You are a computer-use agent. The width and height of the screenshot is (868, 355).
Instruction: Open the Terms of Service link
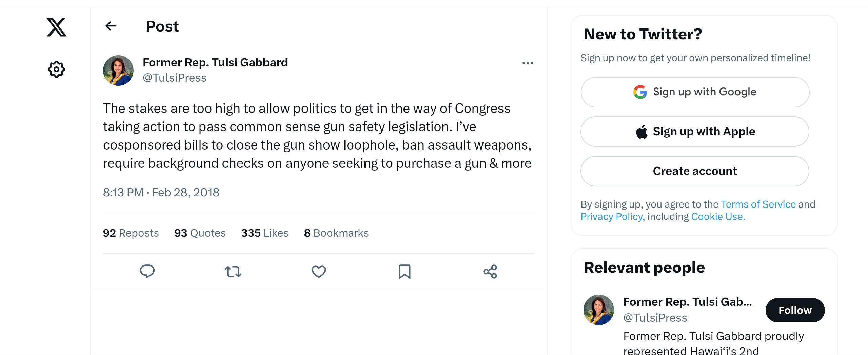tap(758, 204)
